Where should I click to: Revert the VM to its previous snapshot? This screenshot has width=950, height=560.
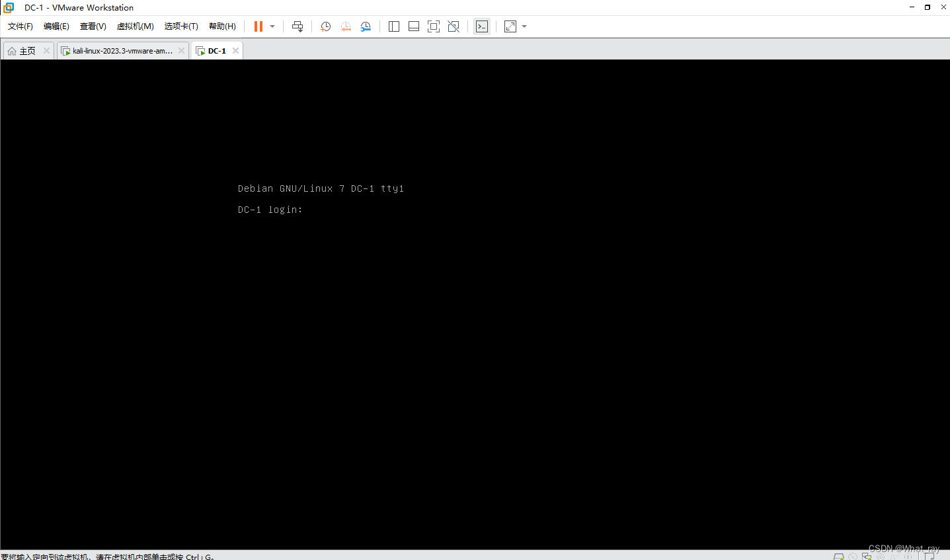[346, 26]
